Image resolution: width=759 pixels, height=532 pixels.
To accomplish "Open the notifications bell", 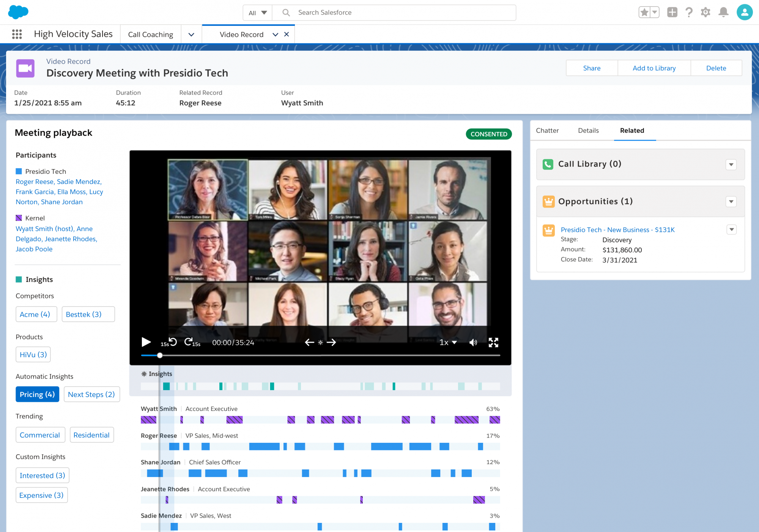I will [x=723, y=12].
